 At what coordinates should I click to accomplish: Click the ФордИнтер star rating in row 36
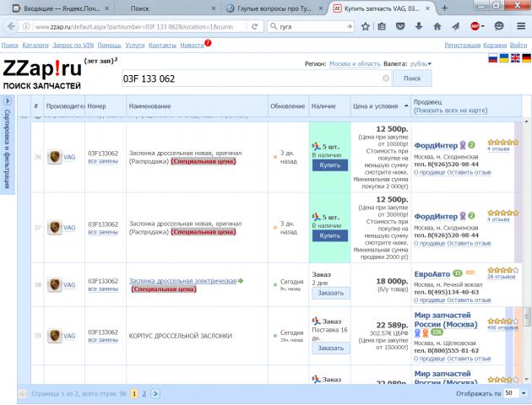coord(502,143)
